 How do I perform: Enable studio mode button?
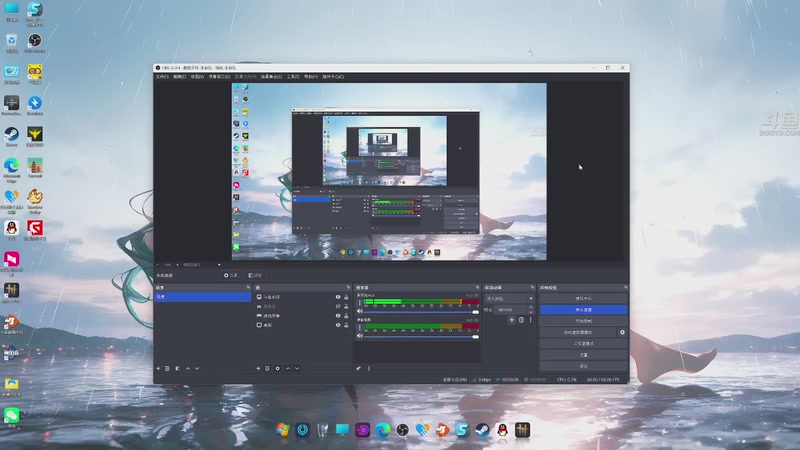pyautogui.click(x=584, y=343)
